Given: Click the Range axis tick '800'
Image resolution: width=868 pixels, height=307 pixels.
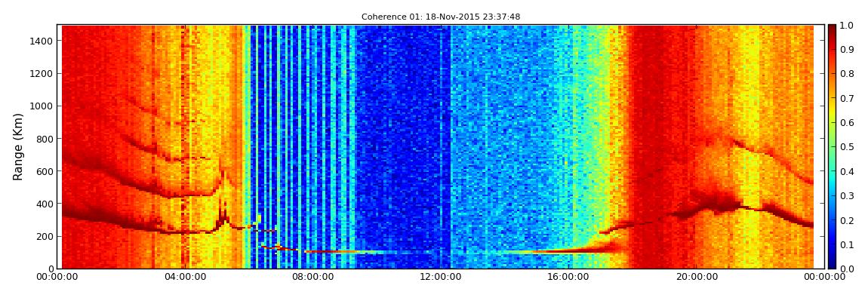Looking at the screenshot, I should tap(45, 139).
